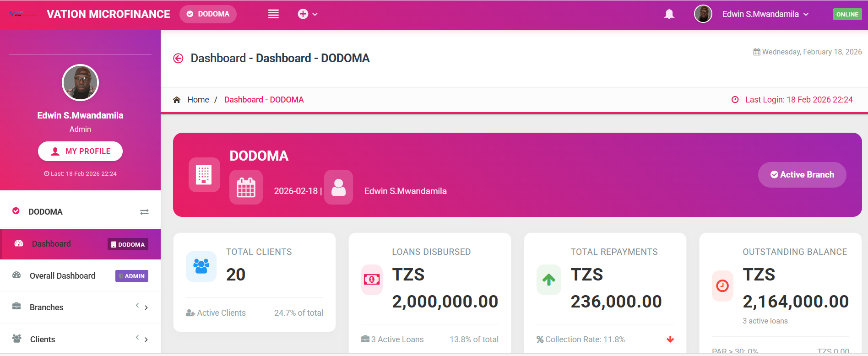Open Edwin S.Mwandamila user dropdown

click(765, 14)
